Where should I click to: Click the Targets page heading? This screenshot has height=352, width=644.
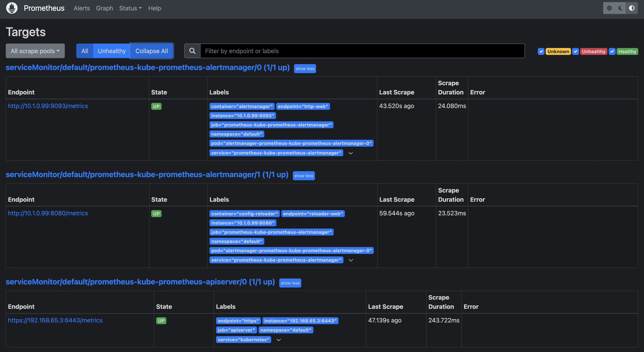[26, 32]
